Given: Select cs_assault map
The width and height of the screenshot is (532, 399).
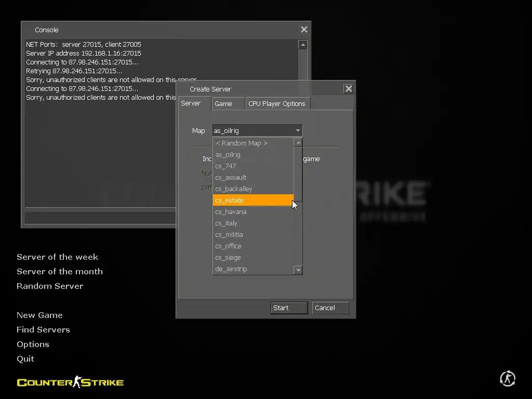Looking at the screenshot, I should coord(253,178).
